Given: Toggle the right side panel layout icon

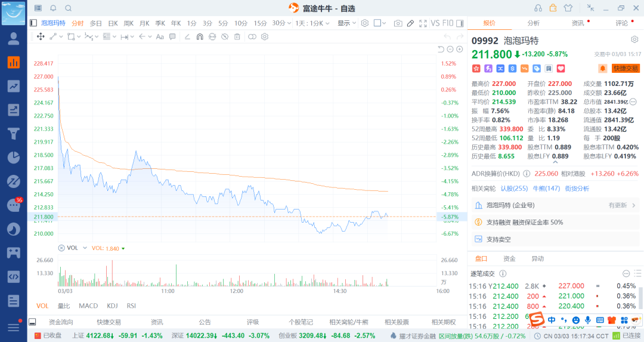Looking at the screenshot, I should click(x=460, y=23).
